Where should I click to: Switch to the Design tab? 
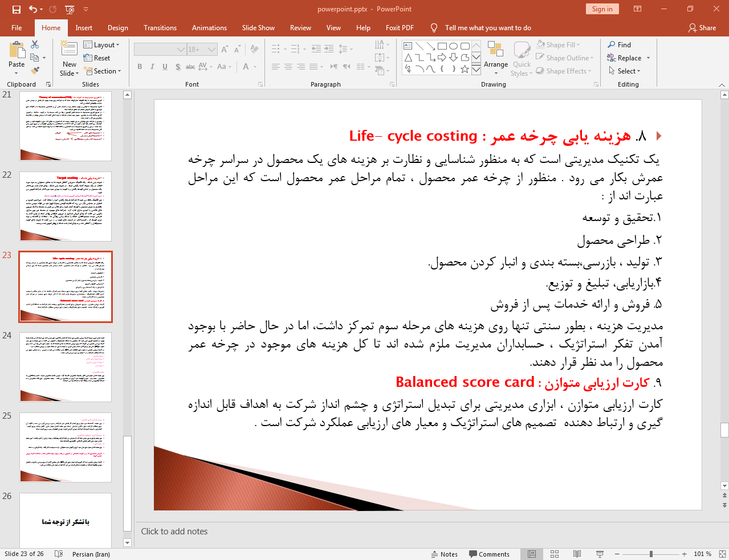pos(118,28)
